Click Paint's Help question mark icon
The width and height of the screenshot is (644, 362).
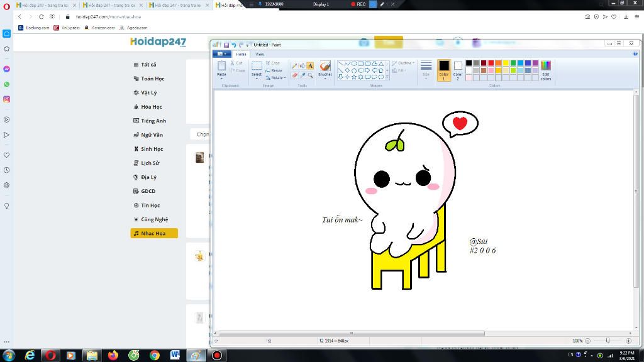(635, 54)
